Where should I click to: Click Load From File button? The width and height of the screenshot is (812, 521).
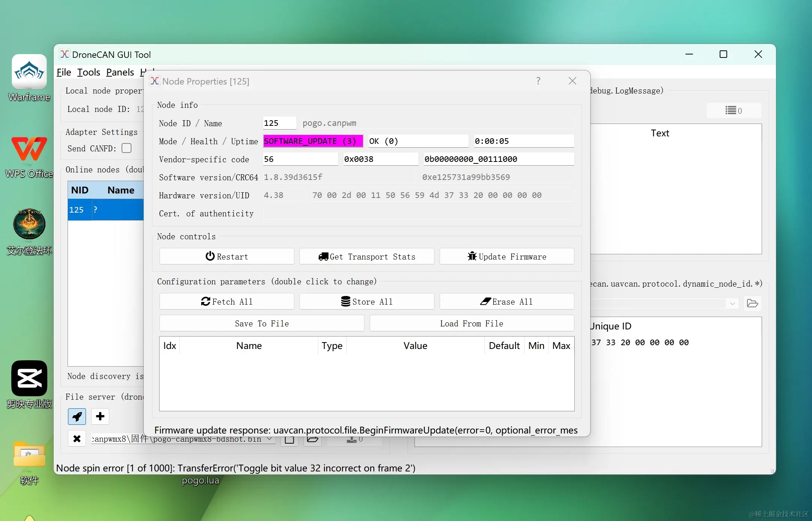[472, 323]
